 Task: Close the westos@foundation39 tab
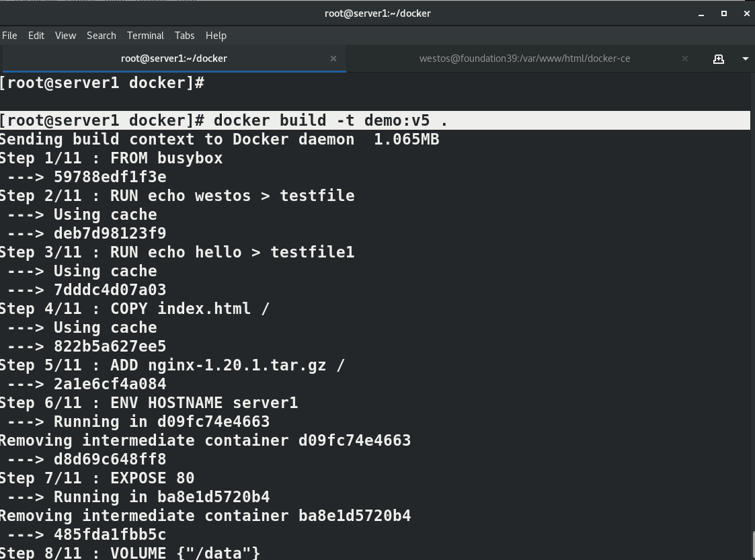(x=684, y=58)
